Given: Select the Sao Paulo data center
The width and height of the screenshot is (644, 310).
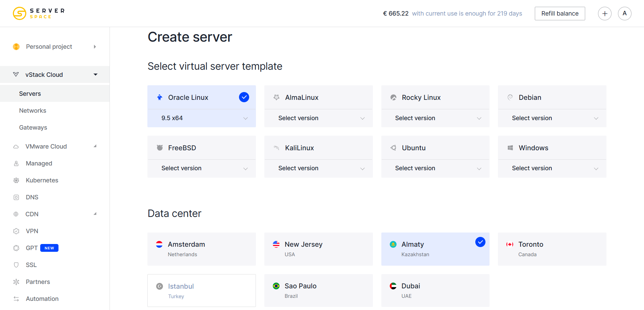Looking at the screenshot, I should 318,291.
